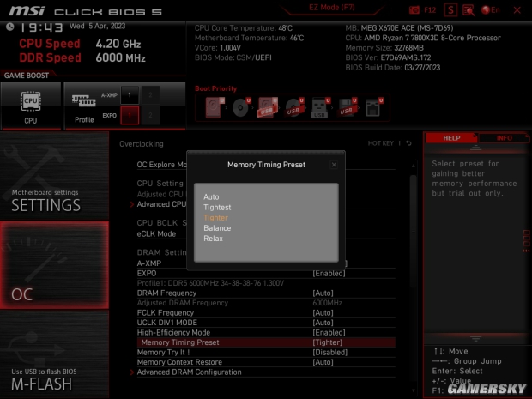The width and height of the screenshot is (532, 399).
Task: Click the Wed 5 Apr, 2023 date
Action: [x=97, y=26]
